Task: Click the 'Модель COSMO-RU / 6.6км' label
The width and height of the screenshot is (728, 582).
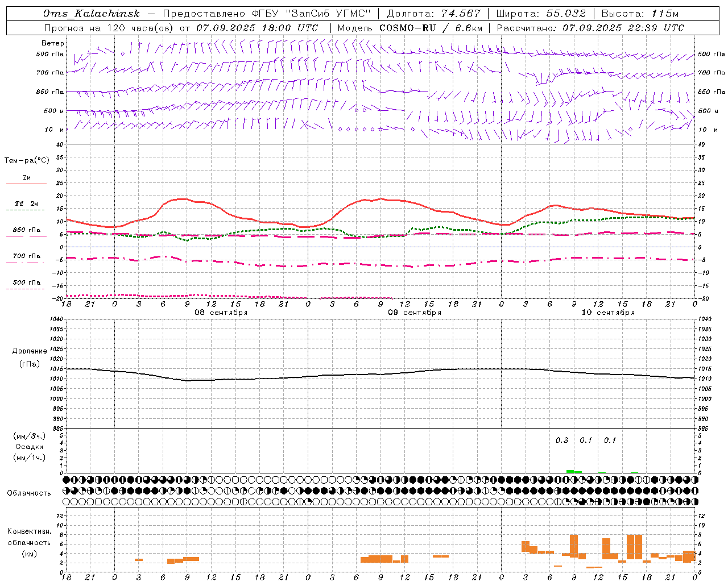Action: pyautogui.click(x=410, y=28)
